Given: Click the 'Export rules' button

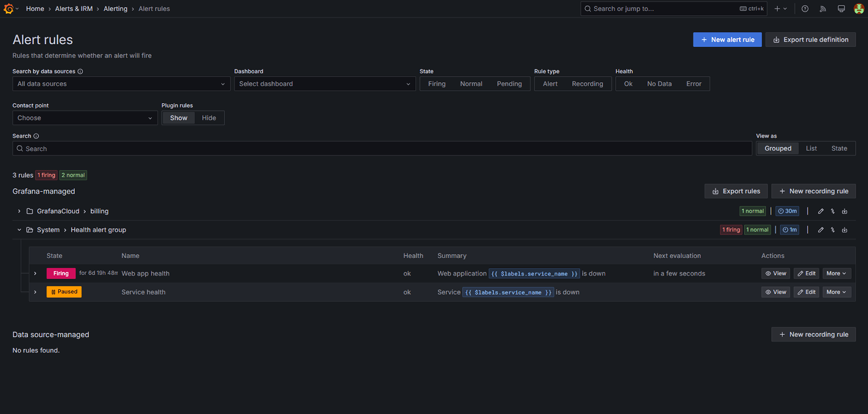Looking at the screenshot, I should pyautogui.click(x=736, y=191).
